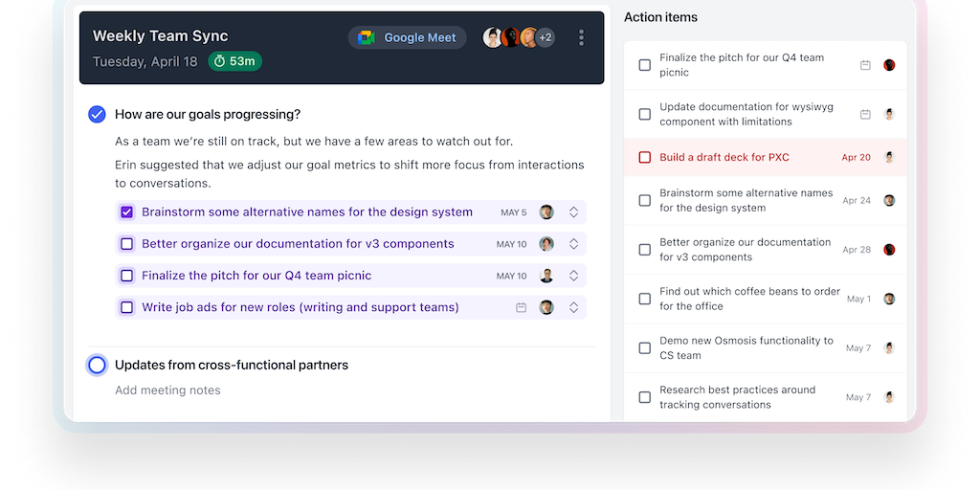Click calendar icon on job ads task
The height and width of the screenshot is (490, 980).
tap(522, 308)
